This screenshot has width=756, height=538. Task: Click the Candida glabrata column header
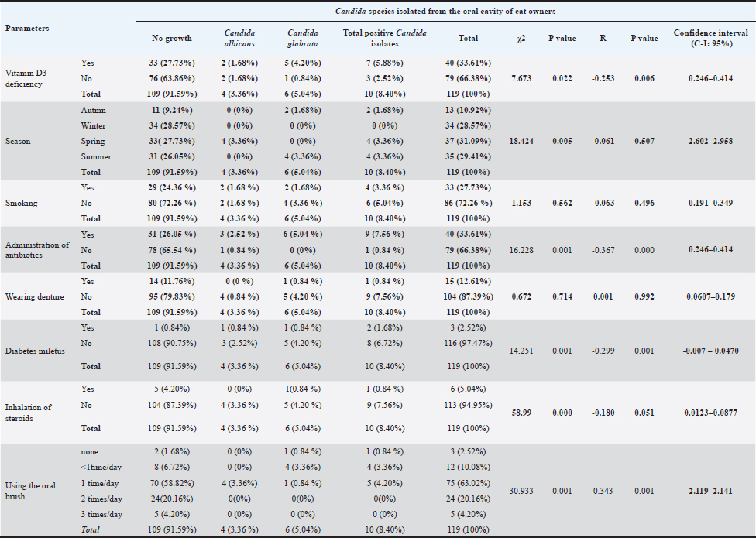pyautogui.click(x=303, y=38)
